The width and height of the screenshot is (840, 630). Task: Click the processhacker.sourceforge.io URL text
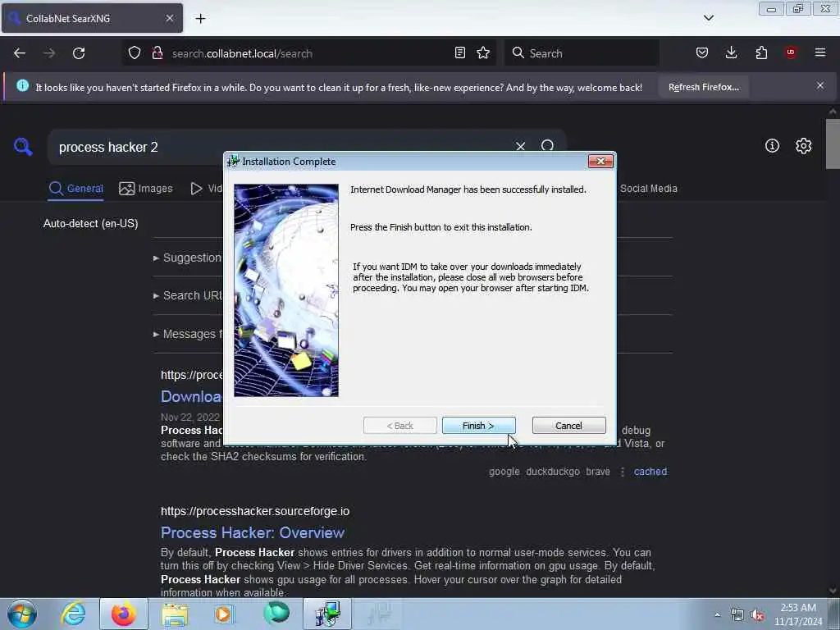[x=255, y=511]
